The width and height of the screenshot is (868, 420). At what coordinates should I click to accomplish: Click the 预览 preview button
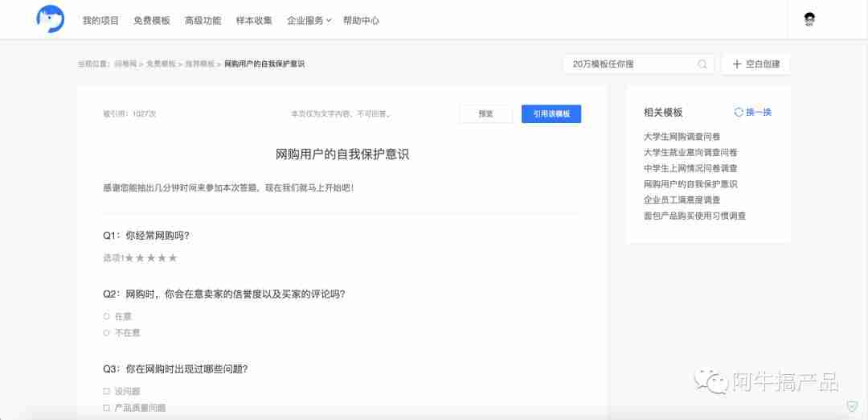coord(486,114)
